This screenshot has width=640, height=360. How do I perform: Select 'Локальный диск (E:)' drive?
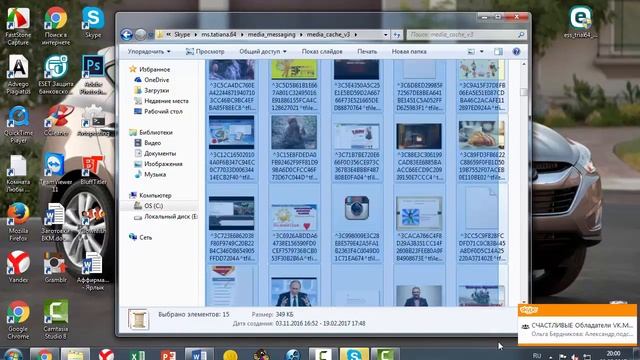[171, 217]
